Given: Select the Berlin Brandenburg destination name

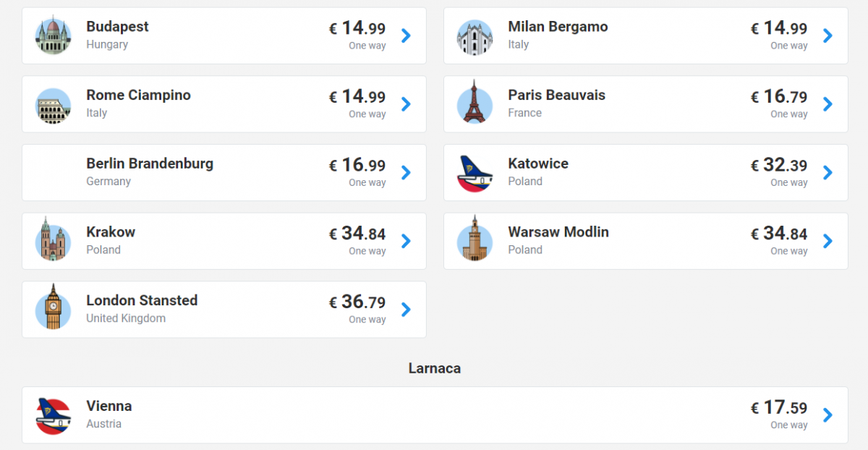Looking at the screenshot, I should click(x=150, y=164).
